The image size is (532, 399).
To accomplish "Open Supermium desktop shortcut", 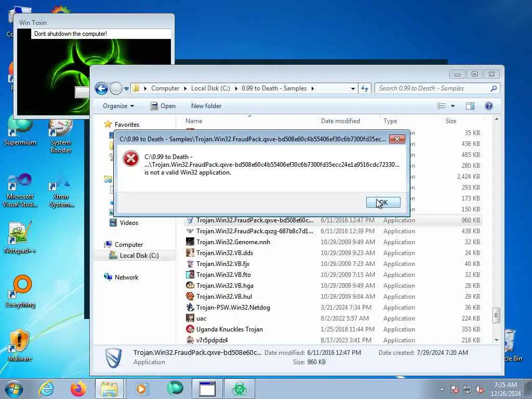I will [x=20, y=131].
